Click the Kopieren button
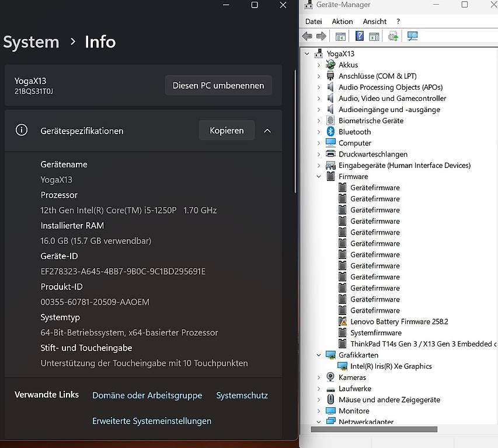Viewport: 498px width, 448px height. [x=227, y=131]
